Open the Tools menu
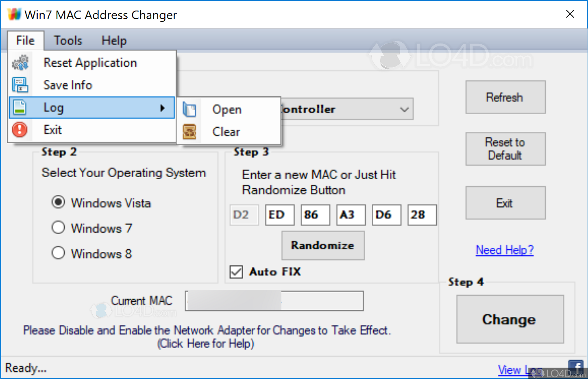Image resolution: width=588 pixels, height=379 pixels. click(x=68, y=40)
